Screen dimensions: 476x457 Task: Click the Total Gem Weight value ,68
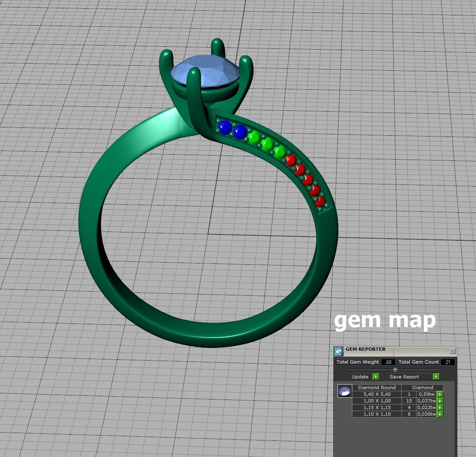[x=388, y=362]
